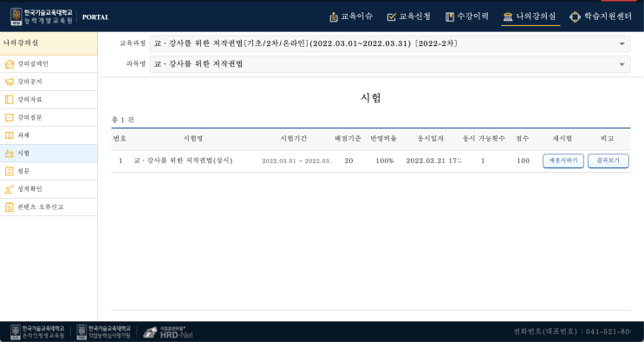This screenshot has width=644, height=342.
Task: Click the 배점기준 column header
Action: (348, 139)
